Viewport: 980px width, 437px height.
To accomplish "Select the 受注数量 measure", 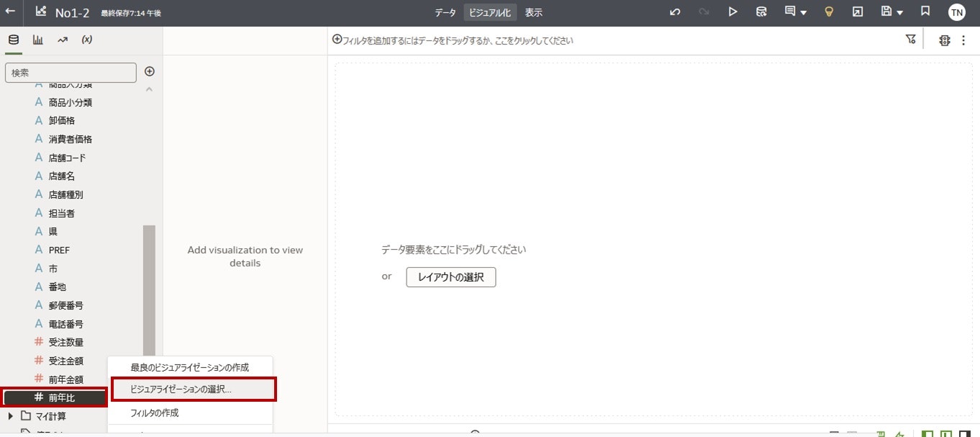I will pyautogui.click(x=66, y=342).
